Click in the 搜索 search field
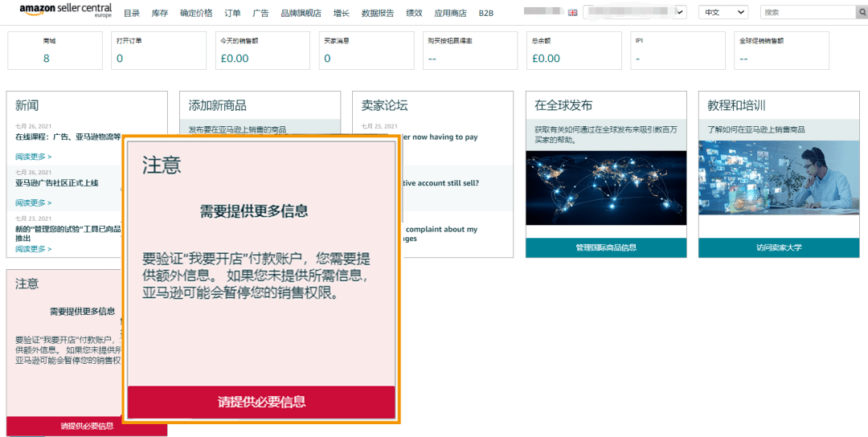 pos(806,13)
